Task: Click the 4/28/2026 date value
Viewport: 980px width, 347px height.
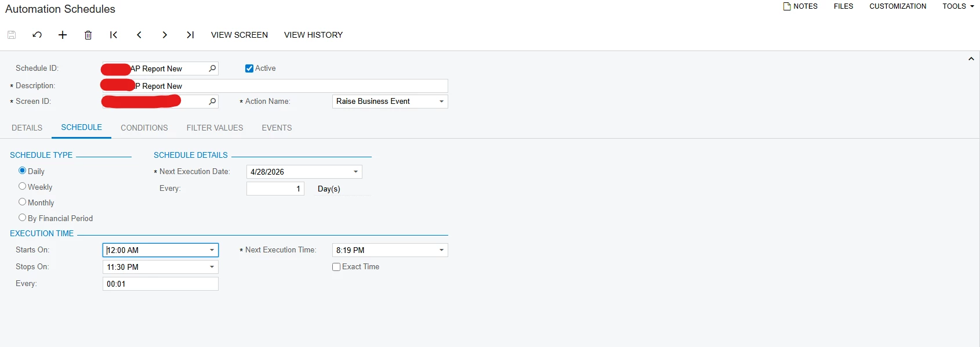Action: pos(267,172)
